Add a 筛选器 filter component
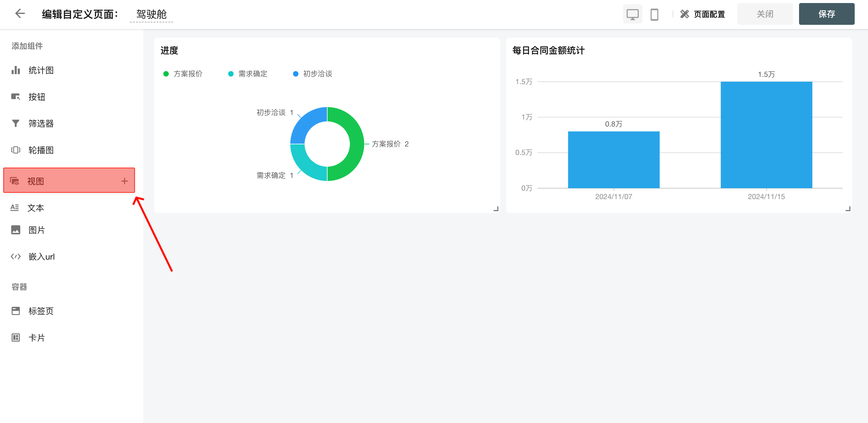This screenshot has width=868, height=423. click(41, 124)
